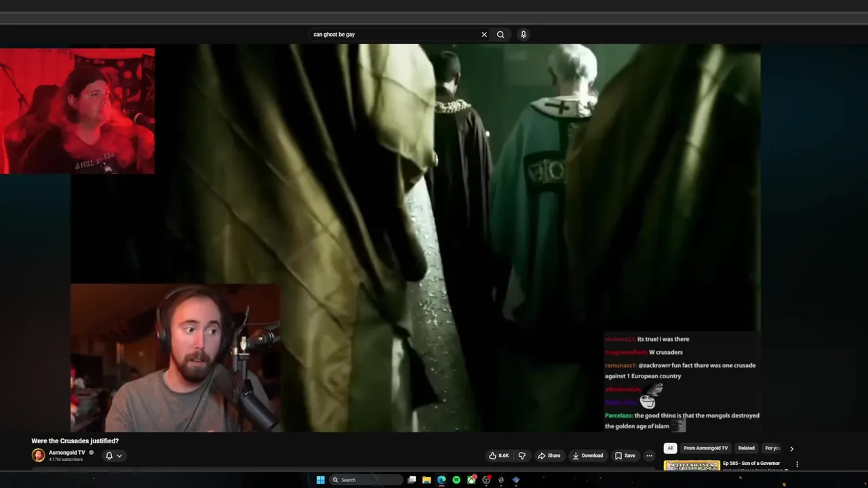
Task: Select the 'All' filter chip
Action: pos(670,448)
